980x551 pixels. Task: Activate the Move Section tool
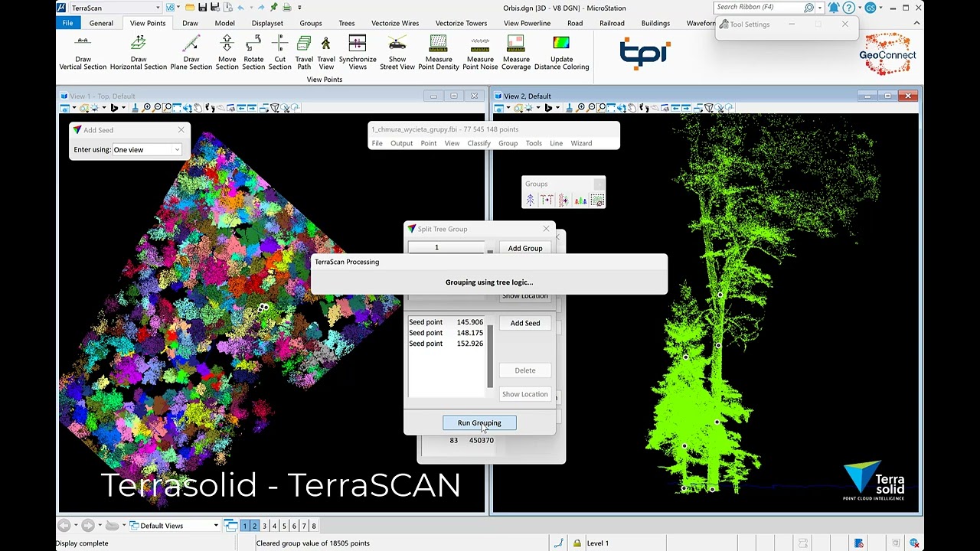tap(227, 53)
